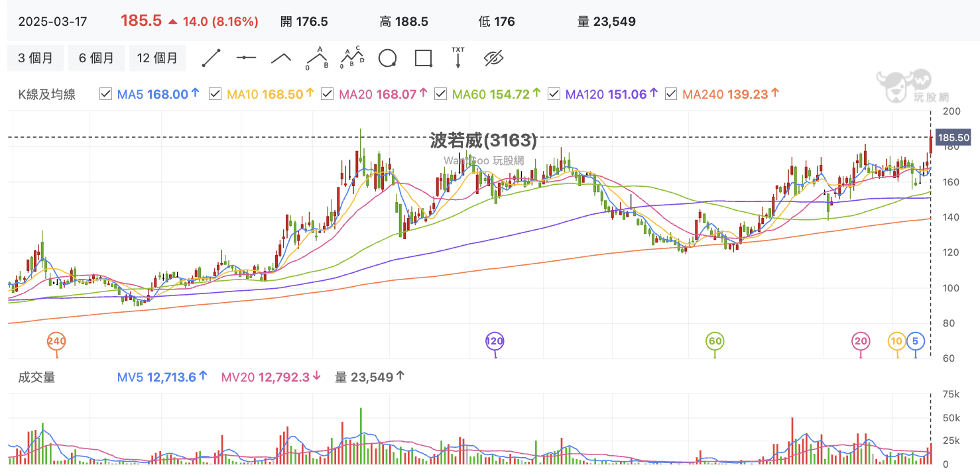980x473 pixels.
Task: Click the volume 量 23,549 in header
Action: point(607,21)
